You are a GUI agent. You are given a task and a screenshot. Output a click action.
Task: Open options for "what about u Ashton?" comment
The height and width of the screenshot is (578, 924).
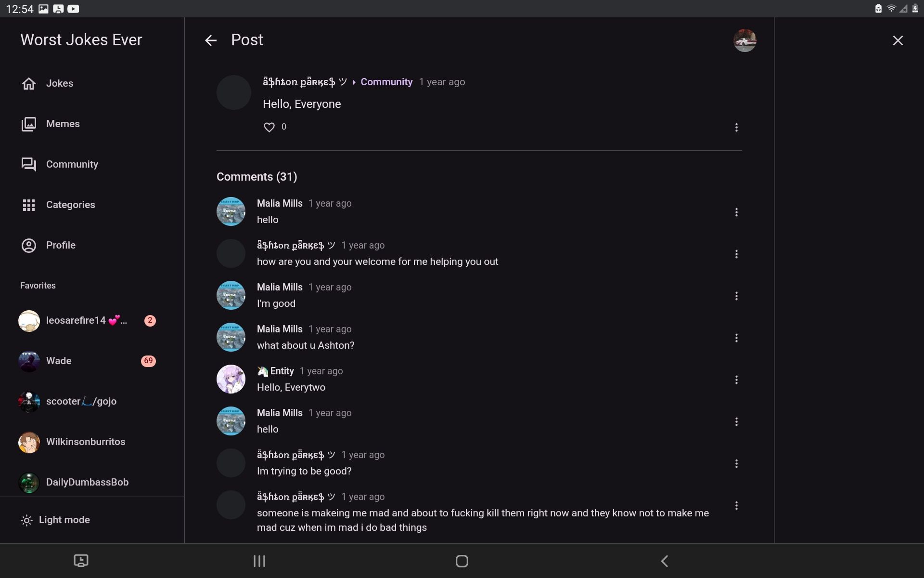736,338
